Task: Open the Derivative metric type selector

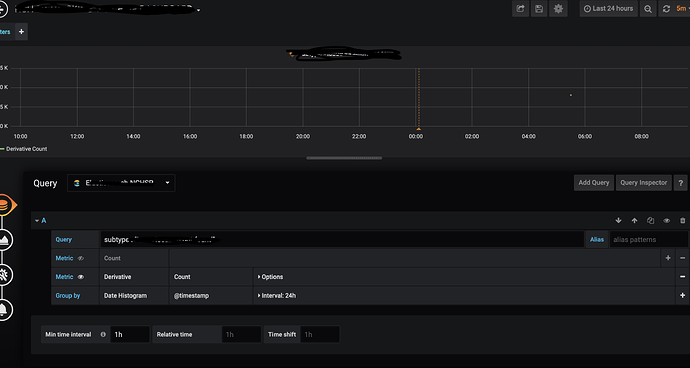Action: click(134, 277)
